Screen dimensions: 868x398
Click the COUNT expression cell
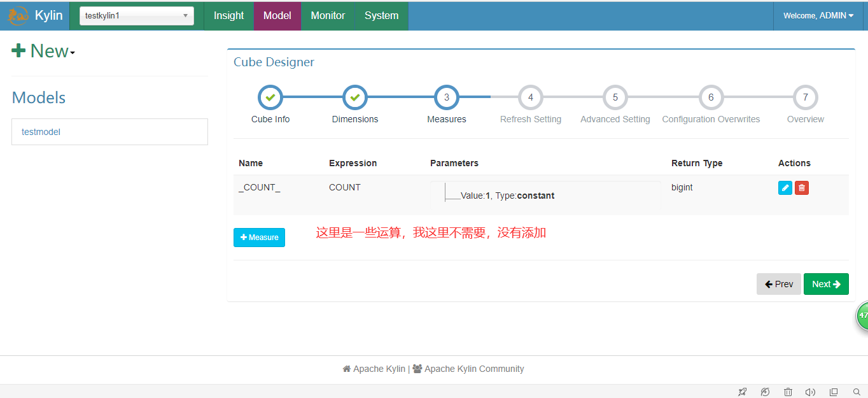point(345,187)
